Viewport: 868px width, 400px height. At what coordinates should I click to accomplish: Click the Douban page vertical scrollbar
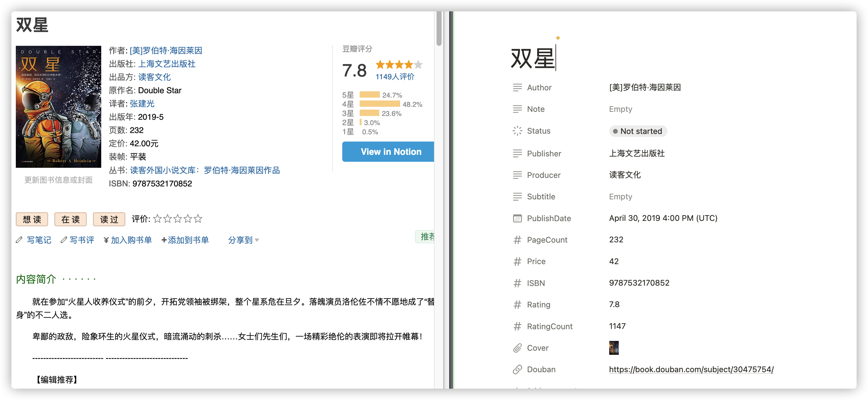[x=439, y=29]
